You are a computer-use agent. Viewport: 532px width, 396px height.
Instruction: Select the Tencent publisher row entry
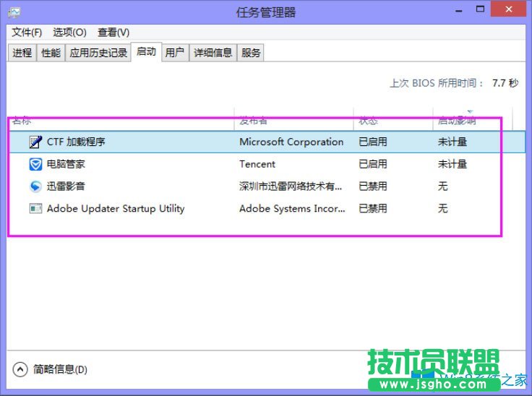point(257,164)
